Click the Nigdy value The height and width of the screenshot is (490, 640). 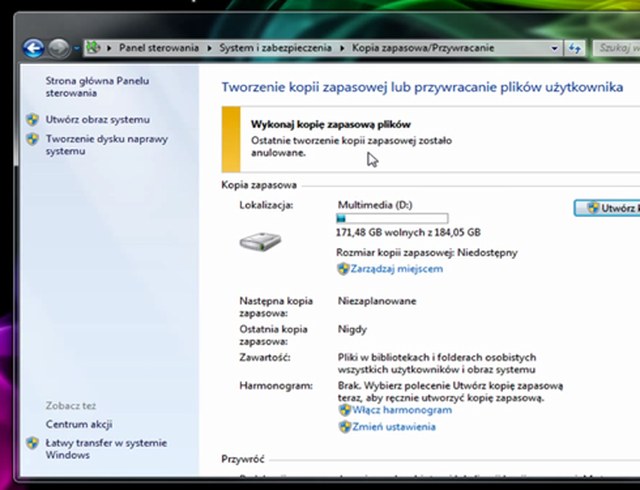point(352,330)
